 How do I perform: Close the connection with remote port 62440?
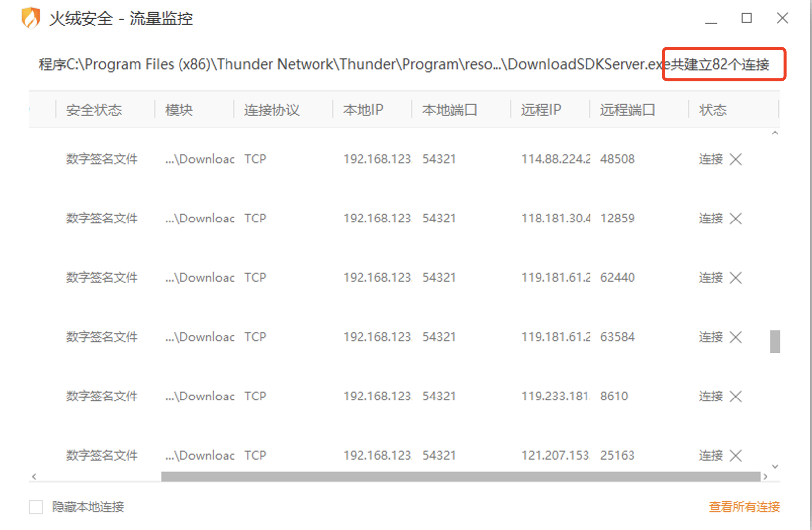coord(735,278)
